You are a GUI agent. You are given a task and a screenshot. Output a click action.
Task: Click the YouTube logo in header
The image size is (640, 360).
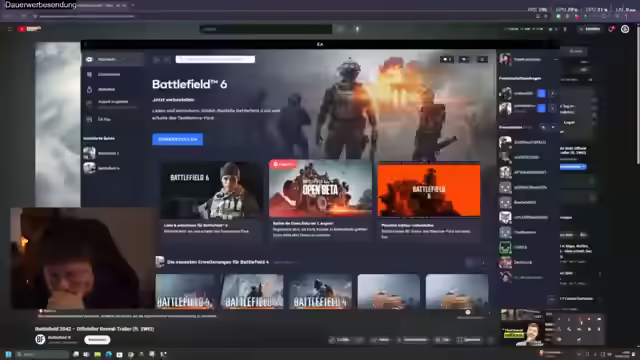pyautogui.click(x=30, y=29)
